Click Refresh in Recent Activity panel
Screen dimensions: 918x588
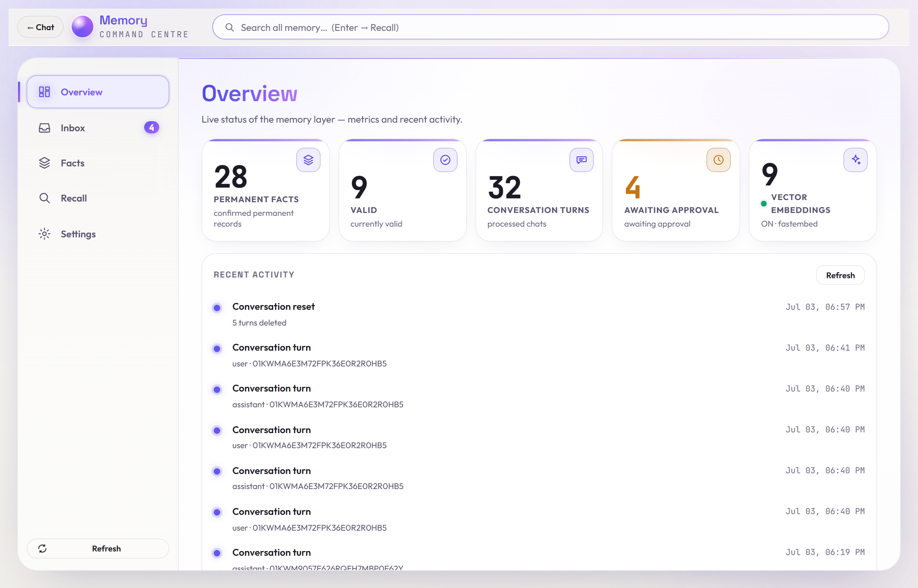point(840,275)
